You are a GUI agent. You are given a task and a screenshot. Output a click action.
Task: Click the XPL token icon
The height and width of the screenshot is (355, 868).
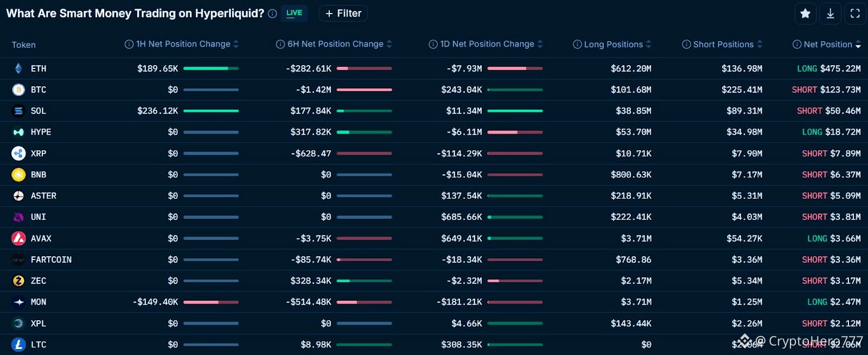pos(18,324)
